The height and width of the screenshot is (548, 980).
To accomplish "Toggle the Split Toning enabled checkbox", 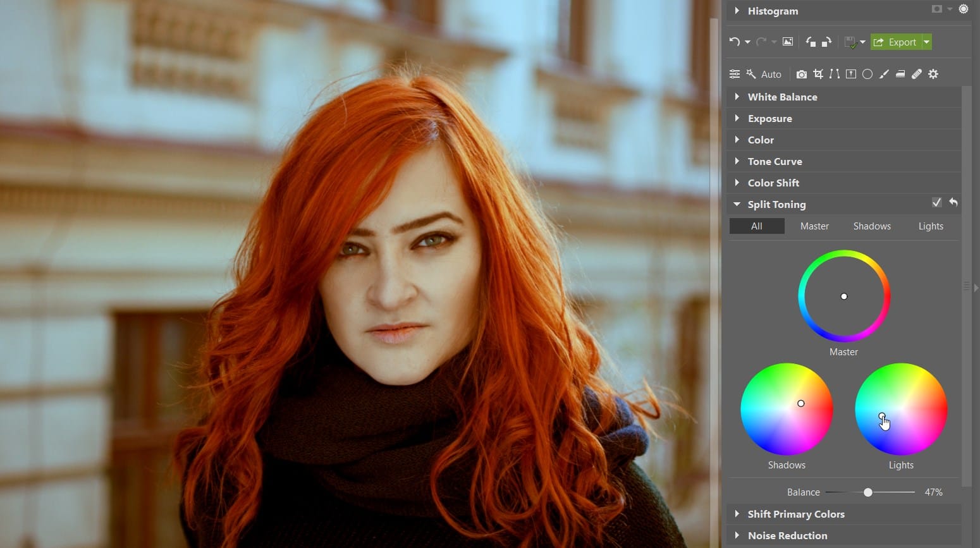I will coord(936,202).
